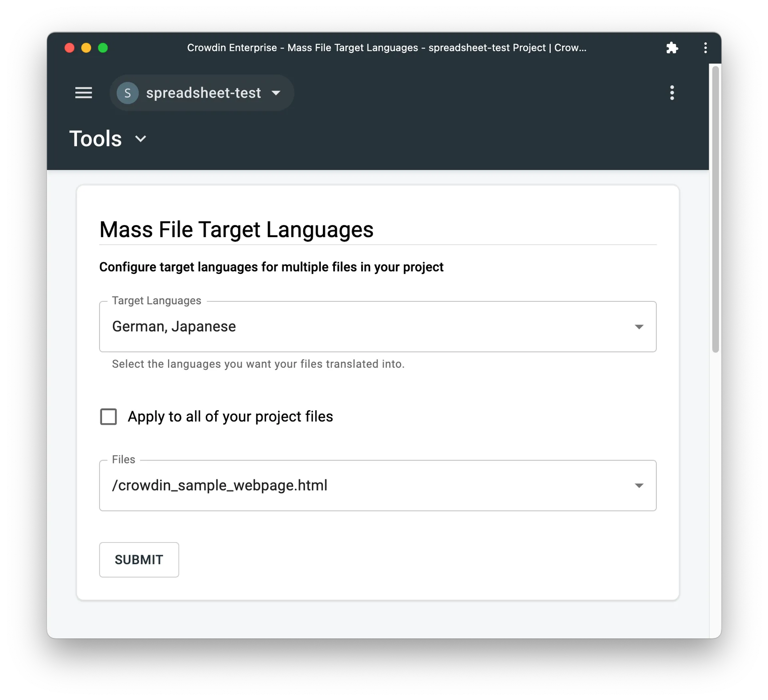
Task: Enable Apply to all project files checkbox
Action: click(x=108, y=417)
